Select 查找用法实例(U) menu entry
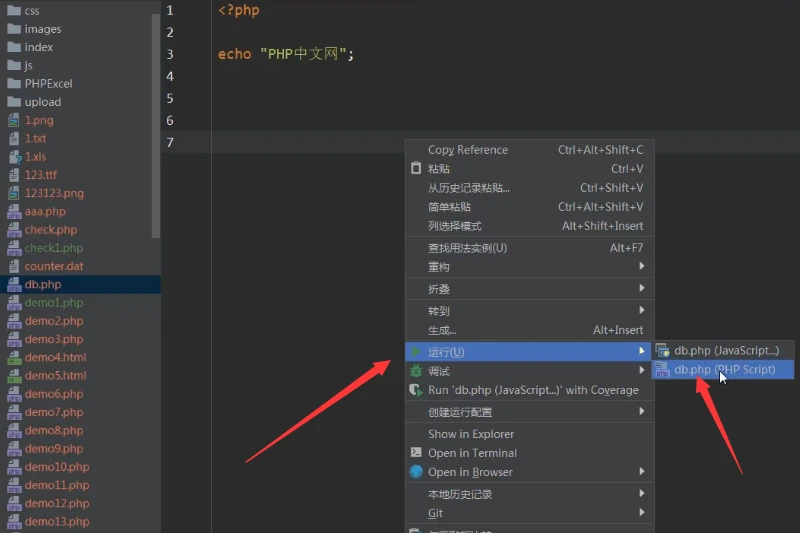800x533 pixels. pyautogui.click(x=530, y=248)
